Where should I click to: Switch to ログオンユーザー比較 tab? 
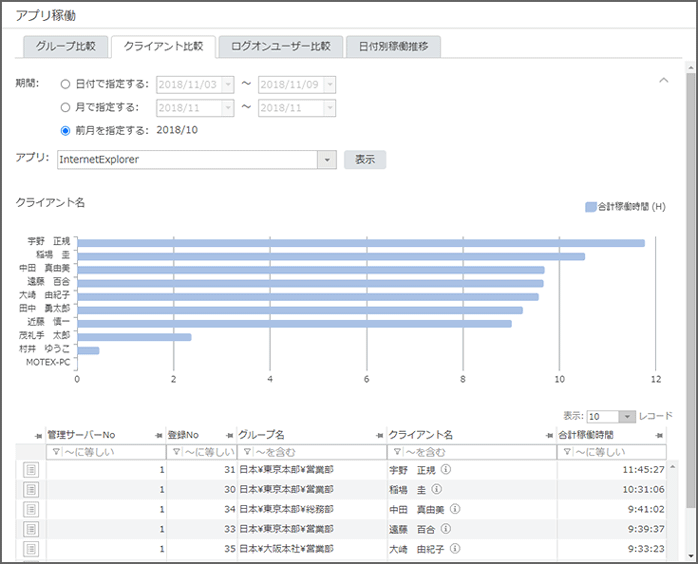pos(281,46)
